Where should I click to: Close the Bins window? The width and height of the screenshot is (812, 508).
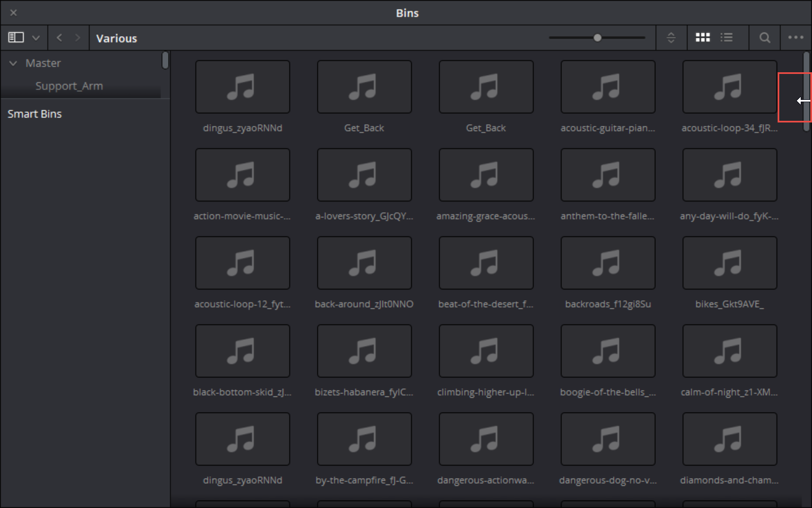tap(14, 12)
